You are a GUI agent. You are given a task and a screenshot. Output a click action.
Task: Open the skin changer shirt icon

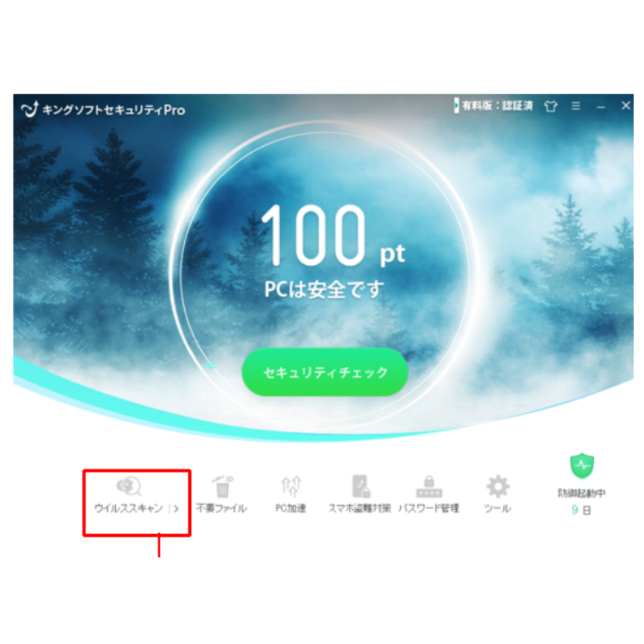[x=550, y=106]
